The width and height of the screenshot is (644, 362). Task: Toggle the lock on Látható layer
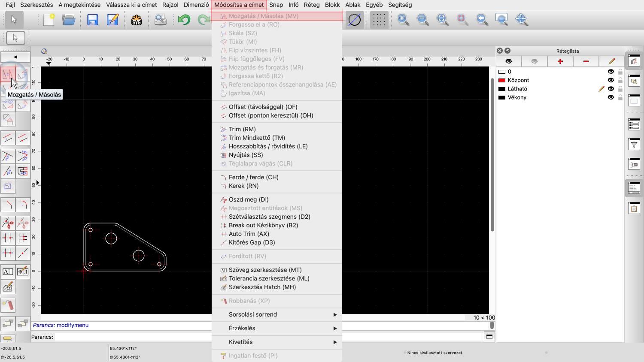[x=620, y=89]
